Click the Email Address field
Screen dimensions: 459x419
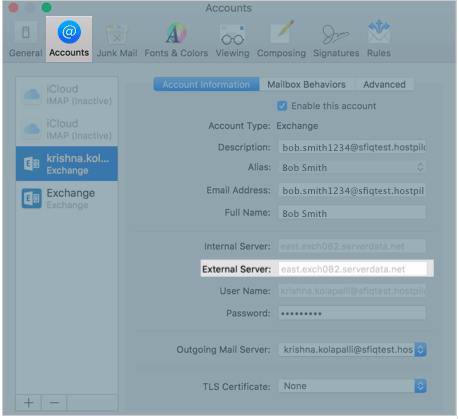click(x=352, y=190)
